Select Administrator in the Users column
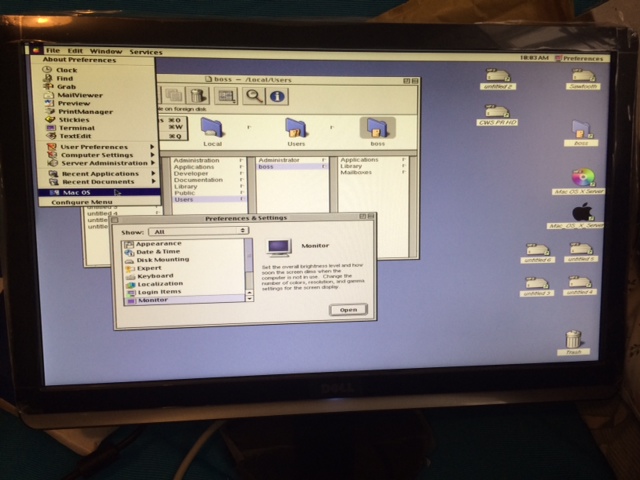Viewport: 640px width, 480px height. pos(279,160)
